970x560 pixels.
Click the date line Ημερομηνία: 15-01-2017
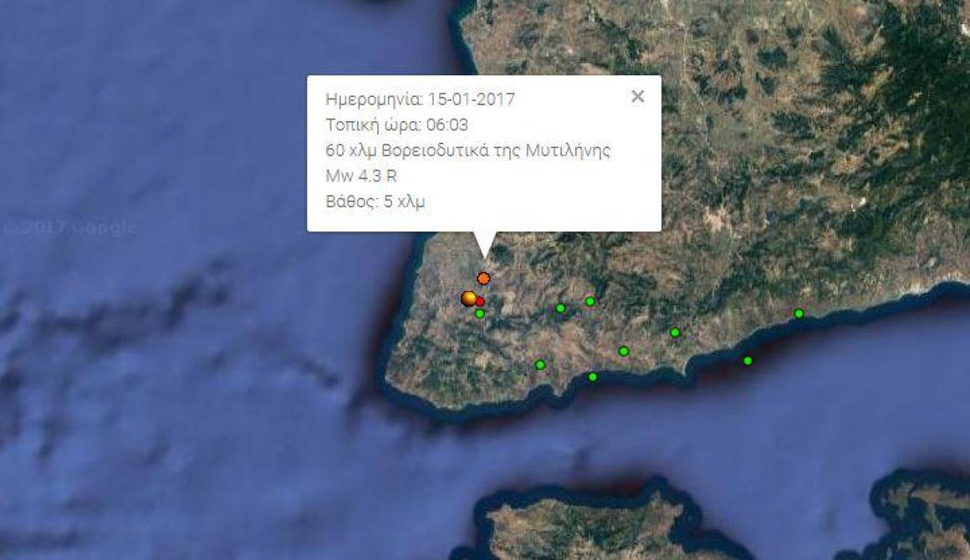[x=420, y=99]
